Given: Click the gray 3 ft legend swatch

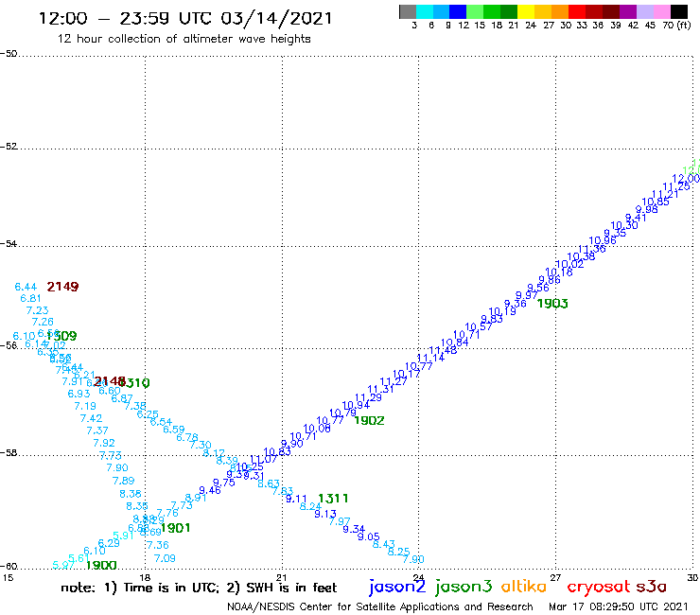Looking at the screenshot, I should click(x=408, y=11).
